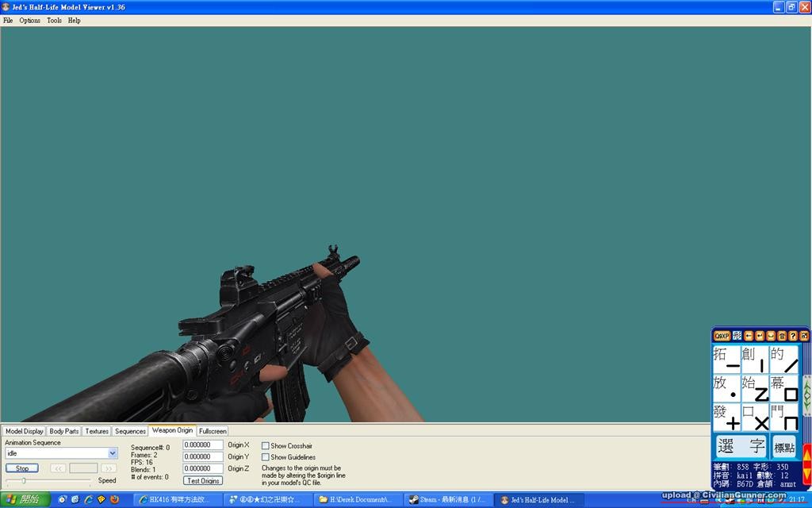This screenshot has width=812, height=508.
Task: Open the File menu
Action: click(x=8, y=21)
